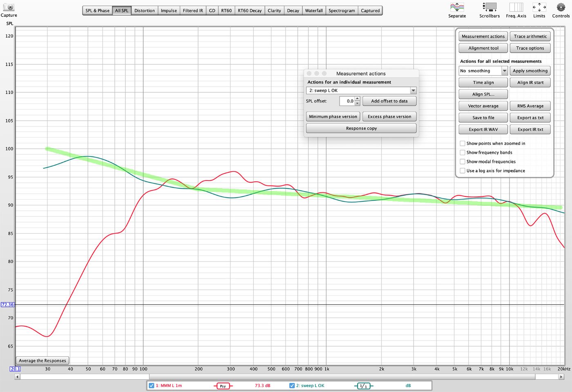The height and width of the screenshot is (392, 572).
Task: Open the No smoothing dropdown
Action: [x=483, y=71]
